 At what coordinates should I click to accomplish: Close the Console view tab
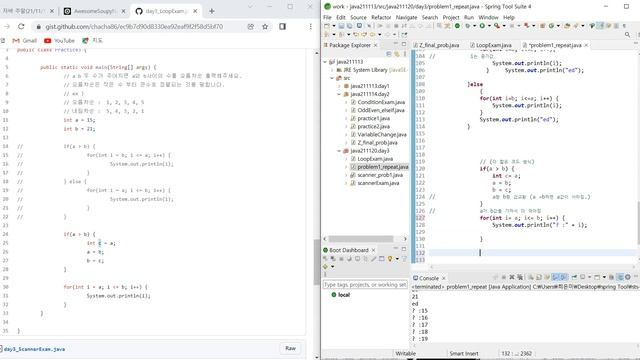444,278
